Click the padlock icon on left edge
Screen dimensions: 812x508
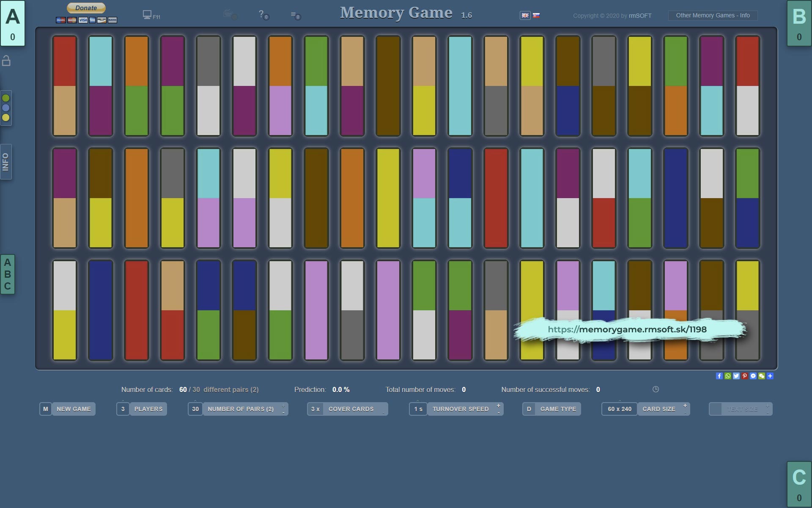click(6, 61)
